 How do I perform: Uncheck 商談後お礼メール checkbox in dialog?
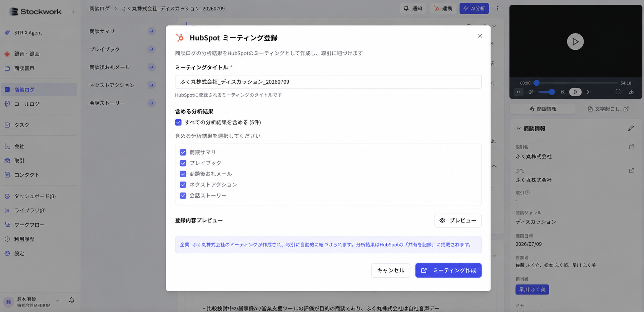[x=183, y=174]
